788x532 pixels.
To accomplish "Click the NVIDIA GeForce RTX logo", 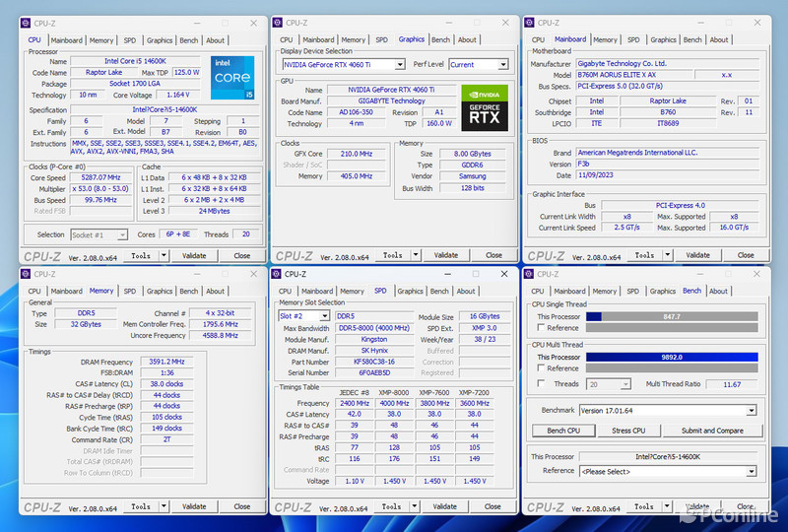I will (486, 107).
